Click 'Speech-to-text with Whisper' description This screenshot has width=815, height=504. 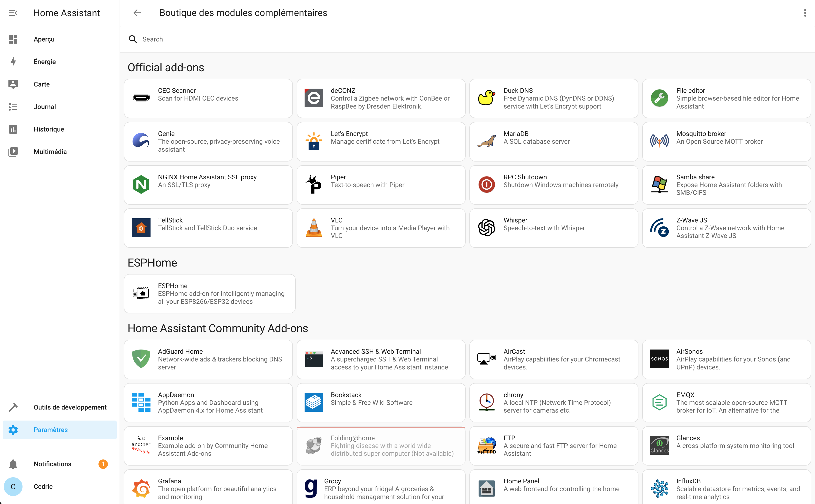pos(544,228)
